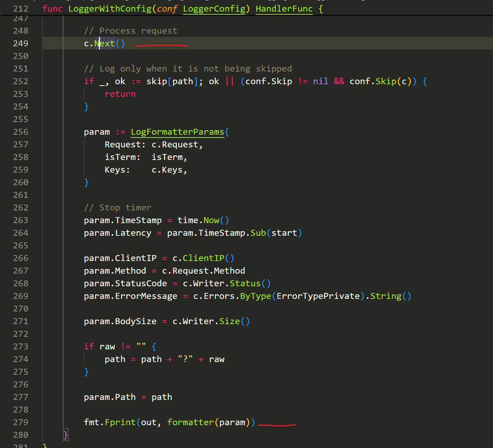
Task: Click line number 279 in gutter
Action: (x=21, y=422)
